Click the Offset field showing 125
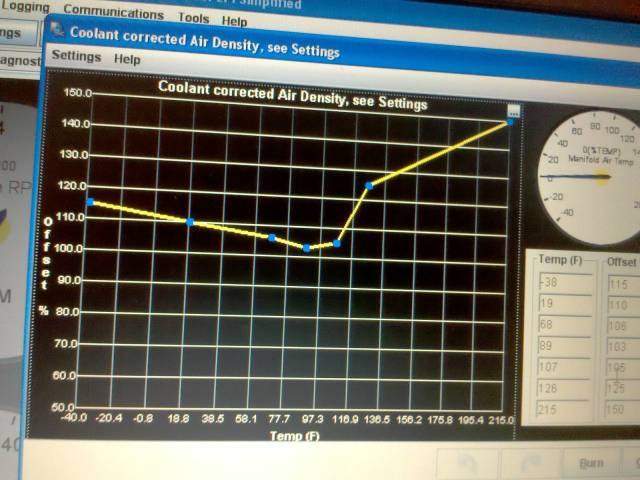The image size is (640, 480). (x=622, y=389)
